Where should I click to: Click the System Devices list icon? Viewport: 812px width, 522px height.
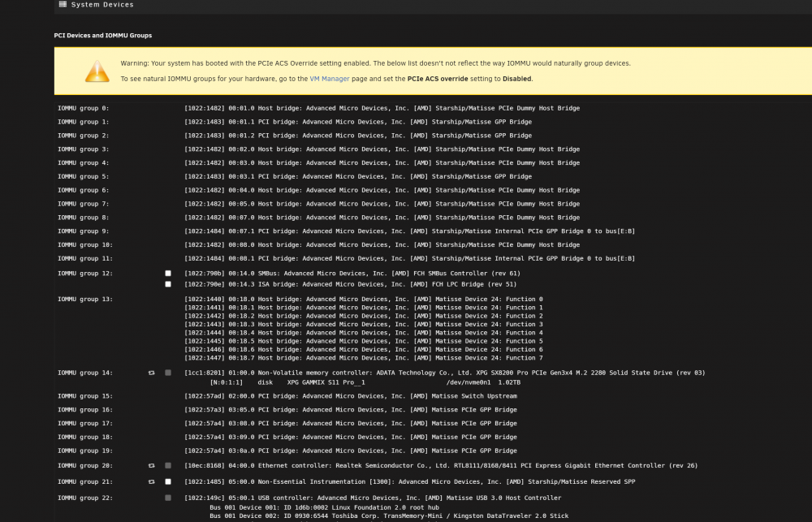click(63, 4)
